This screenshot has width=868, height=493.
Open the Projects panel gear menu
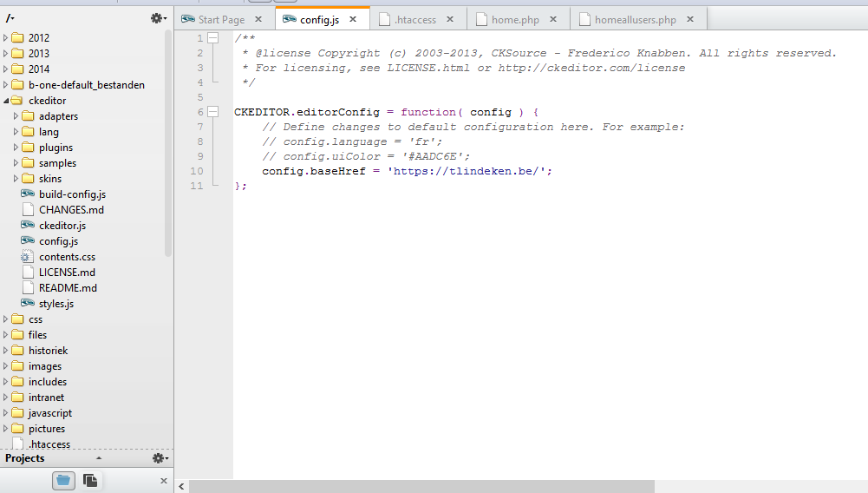(x=159, y=458)
